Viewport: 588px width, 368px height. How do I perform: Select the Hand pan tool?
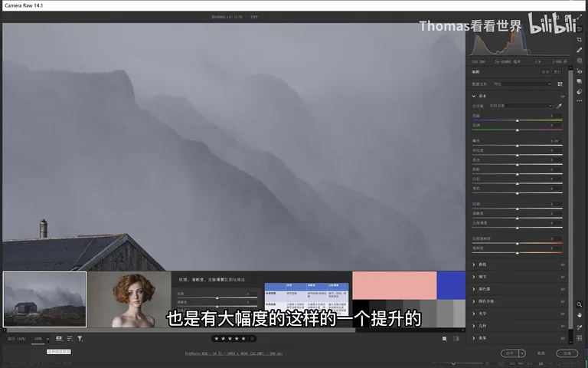tap(580, 315)
